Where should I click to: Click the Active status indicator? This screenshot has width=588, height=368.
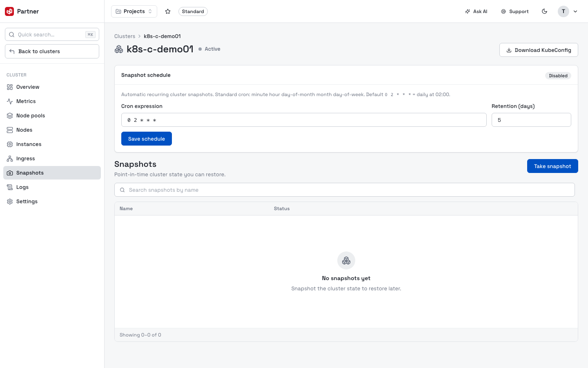(x=209, y=49)
